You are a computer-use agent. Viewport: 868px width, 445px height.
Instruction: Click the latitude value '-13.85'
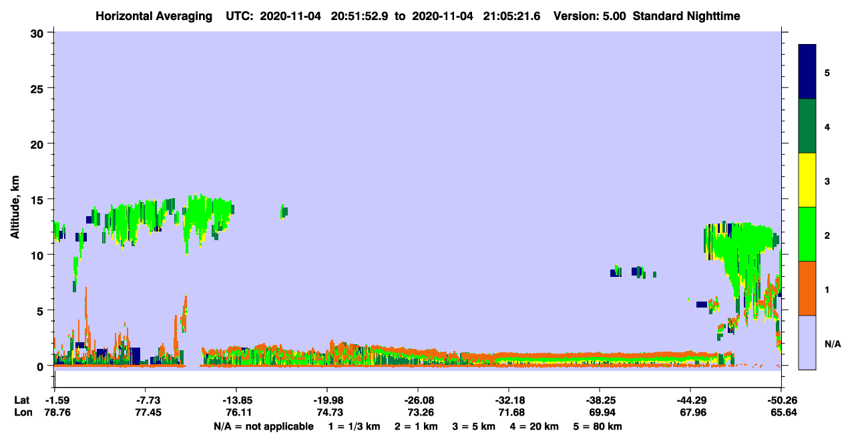click(236, 400)
